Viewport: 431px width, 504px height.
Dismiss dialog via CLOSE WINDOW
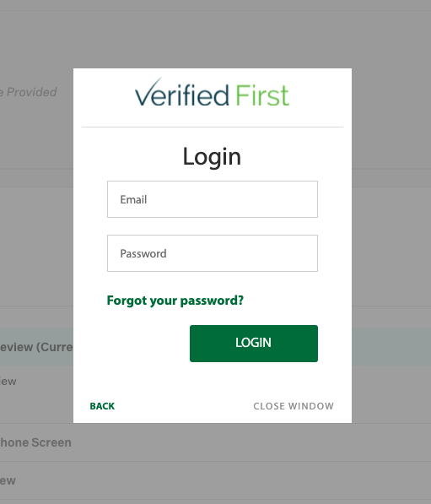pyautogui.click(x=294, y=406)
